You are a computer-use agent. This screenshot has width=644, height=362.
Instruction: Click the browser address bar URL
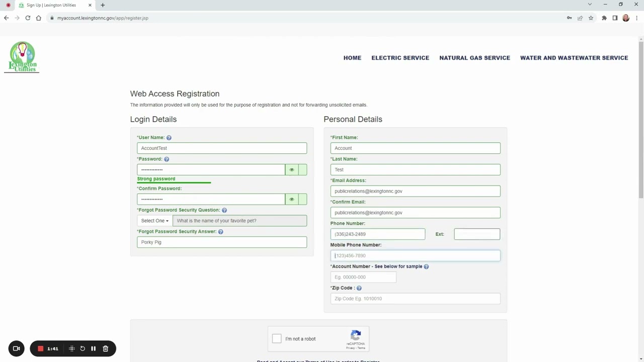(x=103, y=18)
